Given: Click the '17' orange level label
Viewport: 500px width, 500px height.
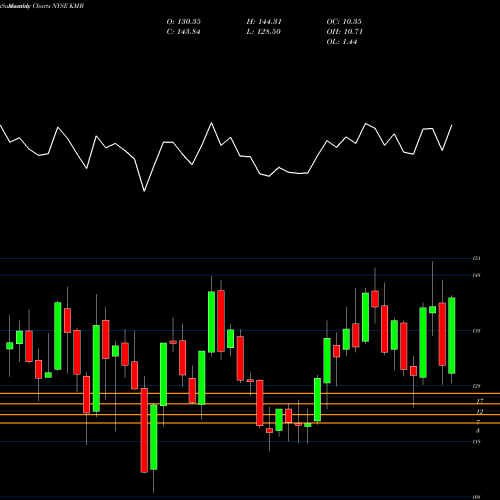Looking at the screenshot, I should [x=480, y=401].
